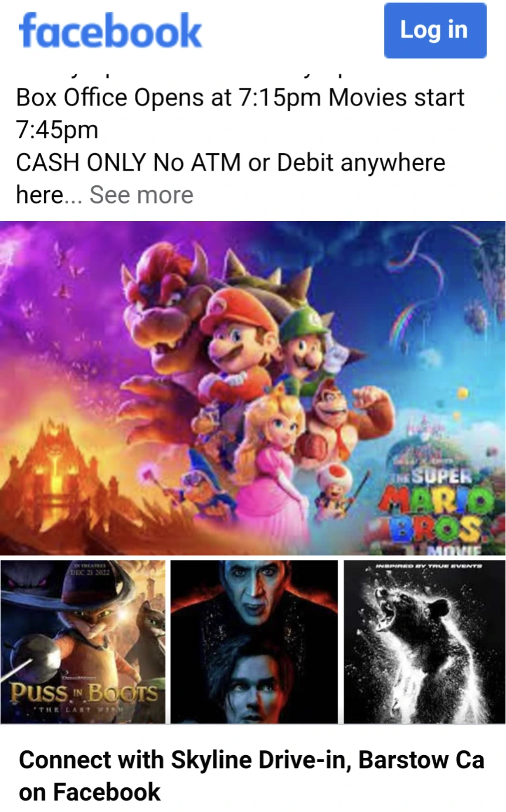Tap the blue Log in button
The width and height of the screenshot is (506, 812).
point(435,30)
